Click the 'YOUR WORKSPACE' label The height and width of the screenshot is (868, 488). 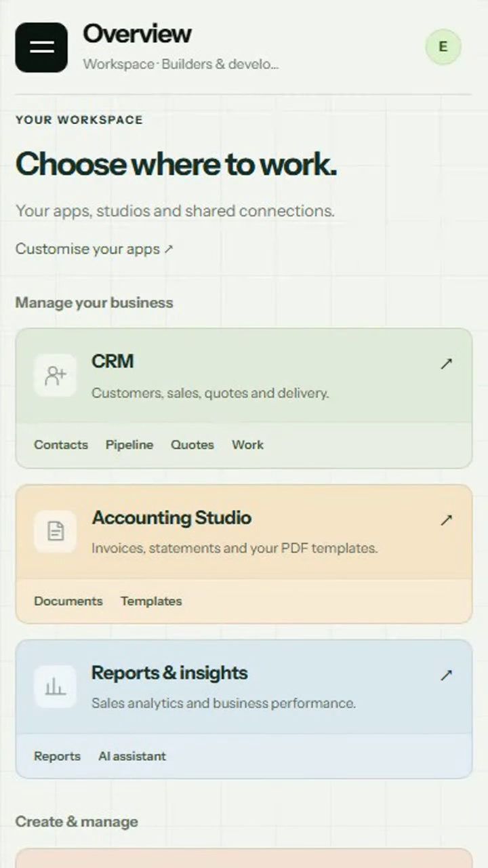pos(79,120)
